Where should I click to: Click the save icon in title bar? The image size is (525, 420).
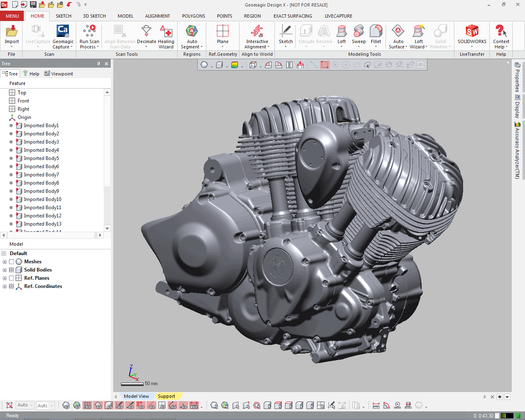(33, 5)
